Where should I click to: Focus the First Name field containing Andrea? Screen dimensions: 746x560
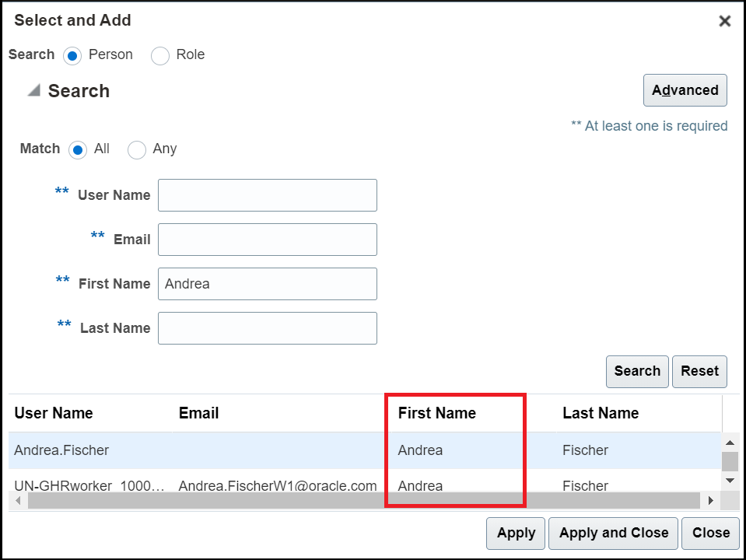(268, 284)
